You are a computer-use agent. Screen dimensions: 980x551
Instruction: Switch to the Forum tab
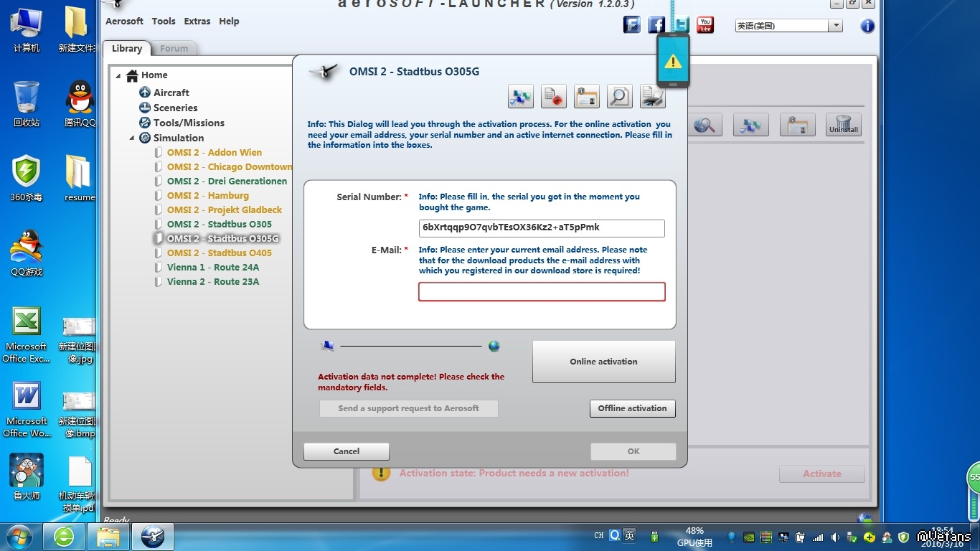tap(174, 48)
